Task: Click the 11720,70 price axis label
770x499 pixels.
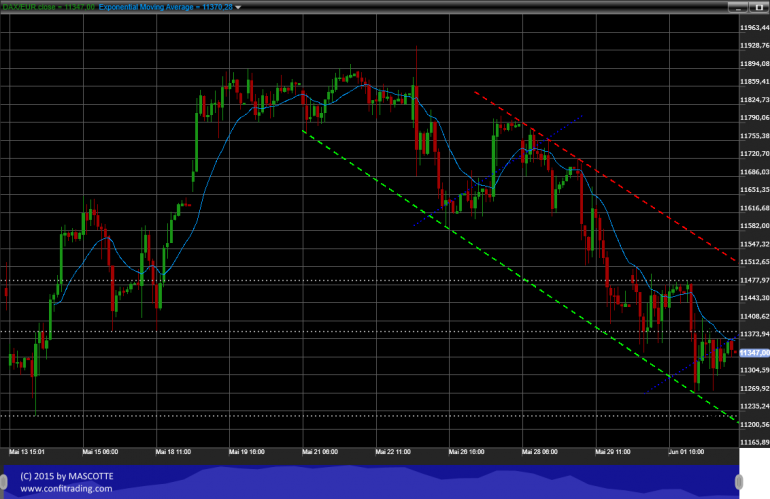Action: click(755, 154)
